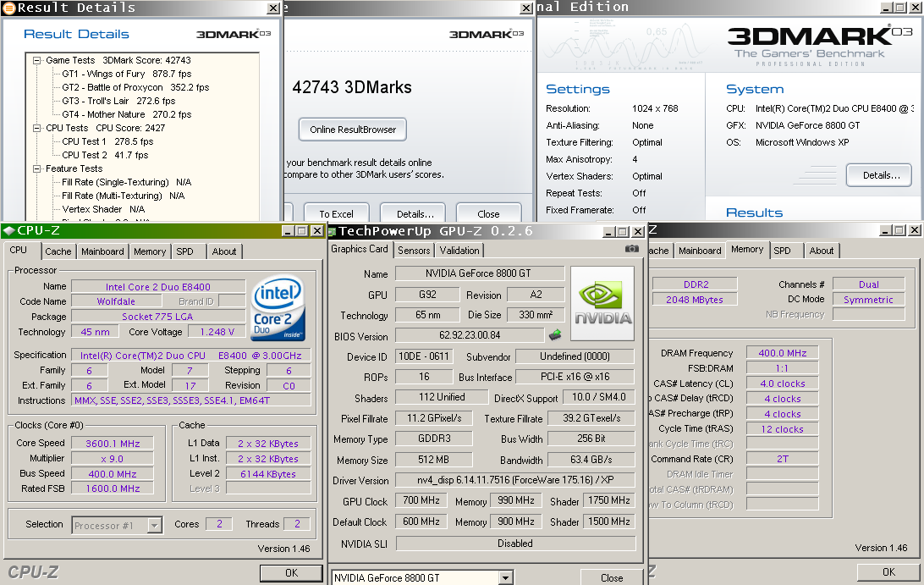The width and height of the screenshot is (924, 585).
Task: Click the System Details button in 3DMark
Action: [880, 175]
